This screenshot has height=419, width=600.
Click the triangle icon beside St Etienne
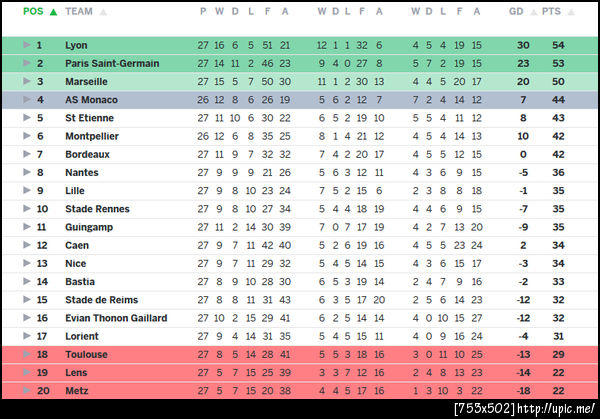coord(28,118)
